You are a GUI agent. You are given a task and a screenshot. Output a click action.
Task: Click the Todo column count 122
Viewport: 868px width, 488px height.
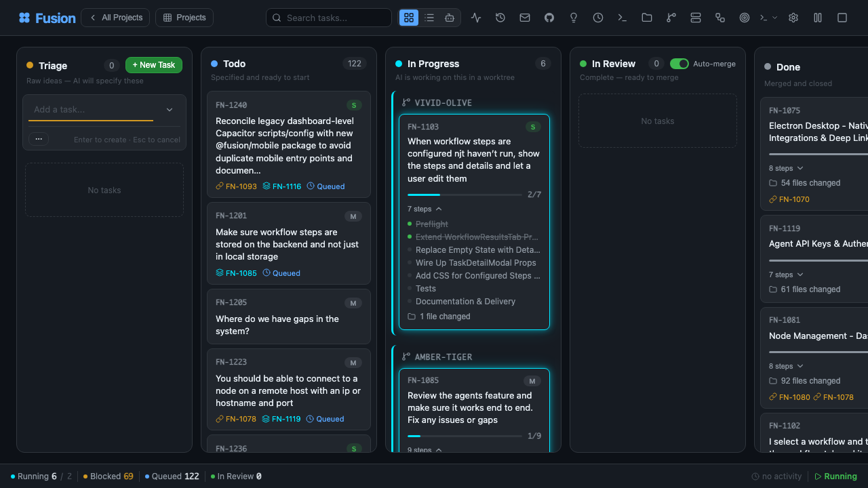[355, 64]
